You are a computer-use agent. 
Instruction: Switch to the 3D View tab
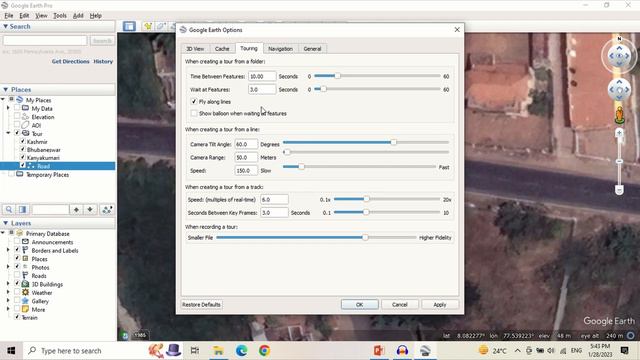point(195,49)
